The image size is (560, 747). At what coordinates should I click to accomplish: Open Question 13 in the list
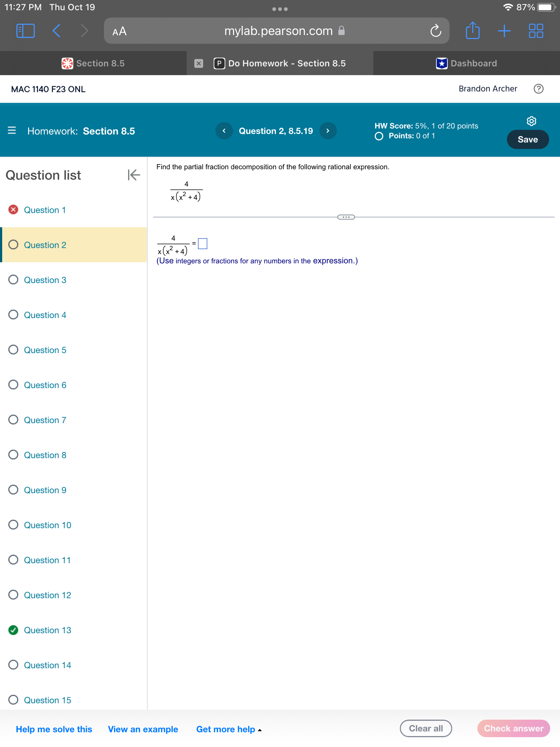point(48,630)
